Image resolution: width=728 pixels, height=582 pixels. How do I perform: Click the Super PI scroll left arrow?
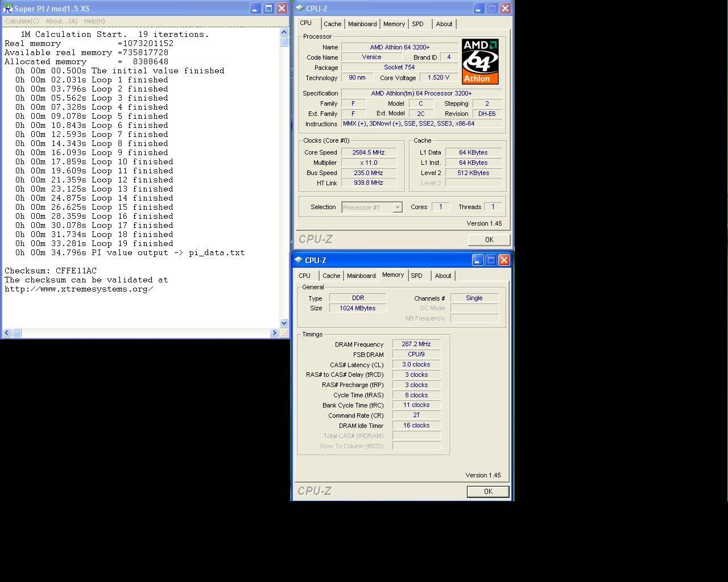7,333
